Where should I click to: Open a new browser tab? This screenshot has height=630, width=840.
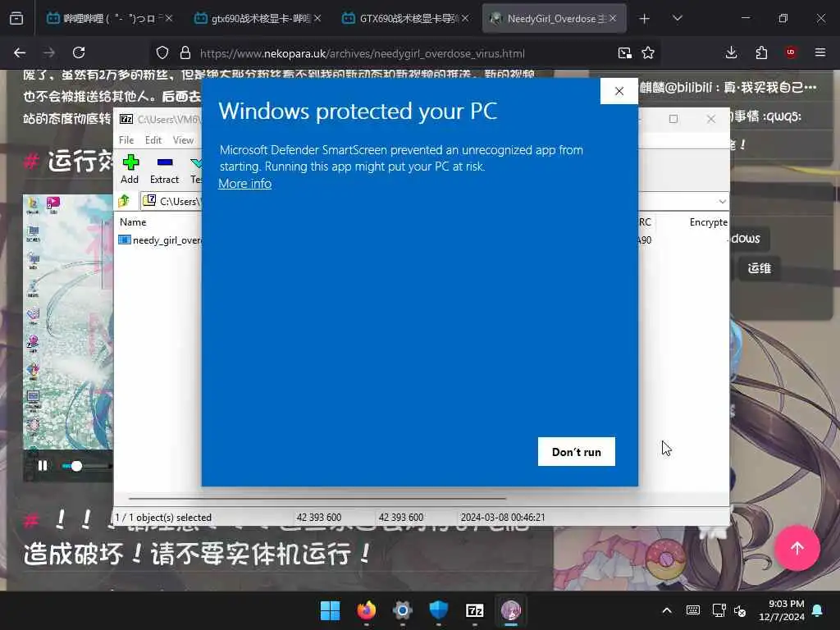(x=645, y=19)
